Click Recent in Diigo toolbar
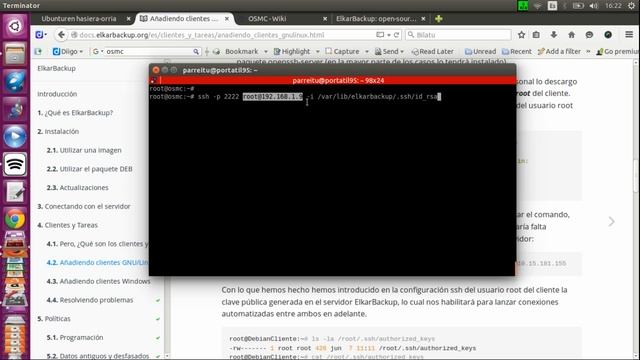The image size is (640, 360). 517,51
